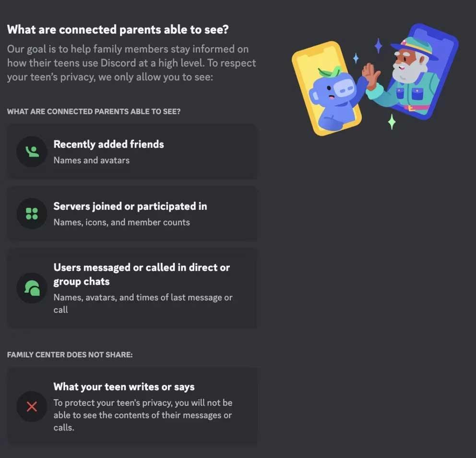Viewport: 476px width, 458px height.
Task: Click 'Names, icons, and member counts' text
Action: tap(121, 222)
